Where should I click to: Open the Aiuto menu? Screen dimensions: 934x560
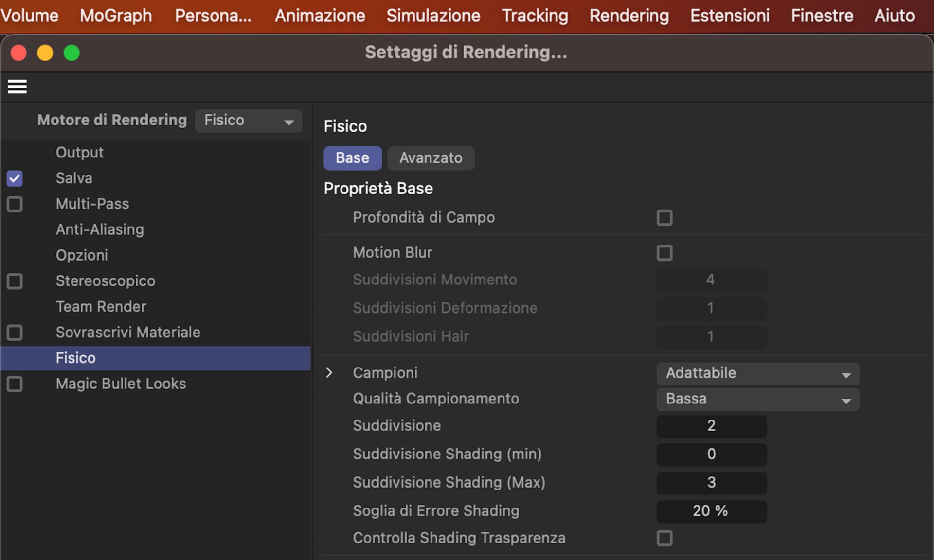click(894, 15)
